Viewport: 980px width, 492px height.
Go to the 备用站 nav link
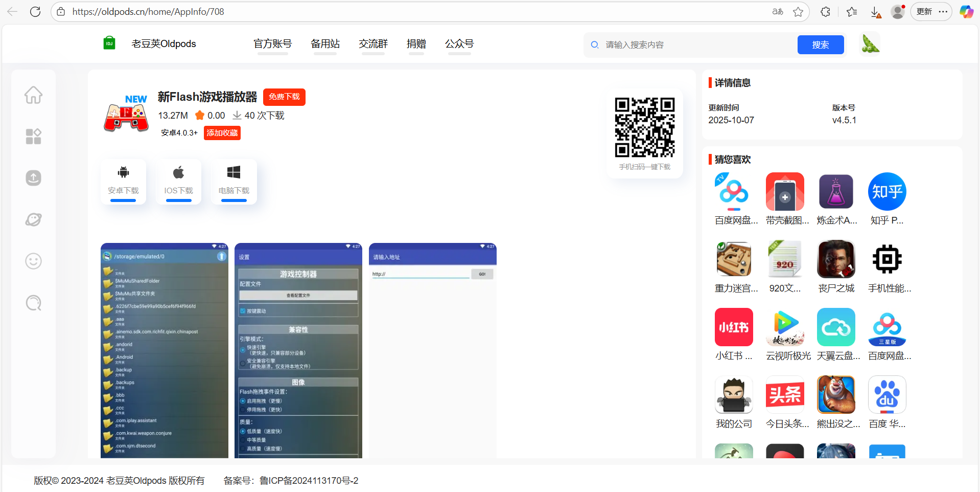325,44
